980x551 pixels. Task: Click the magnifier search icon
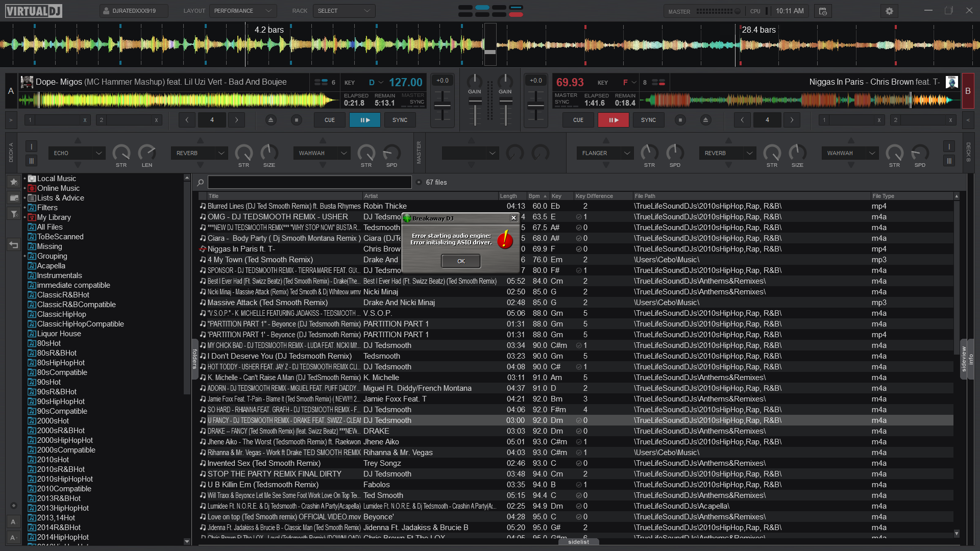coord(201,182)
